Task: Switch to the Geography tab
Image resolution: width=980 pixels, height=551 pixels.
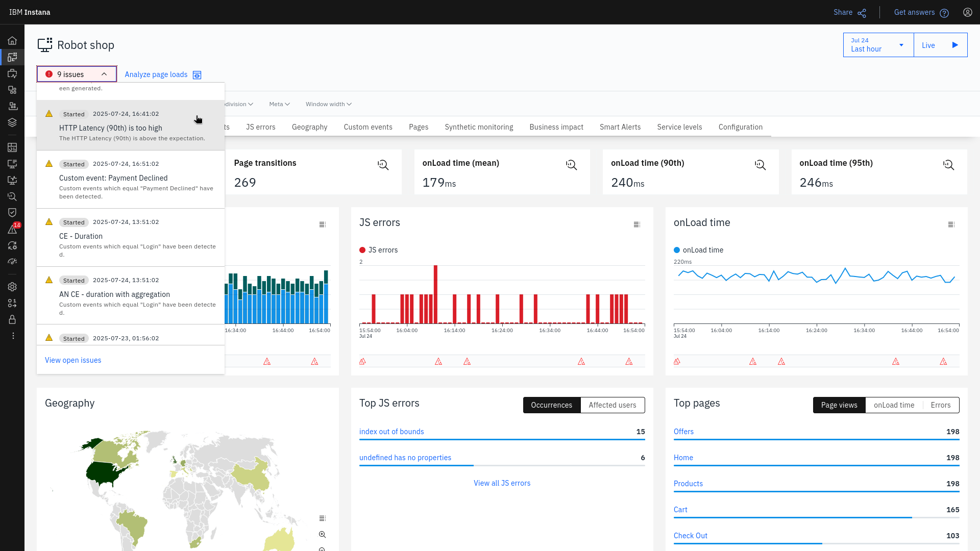Action: 309,127
